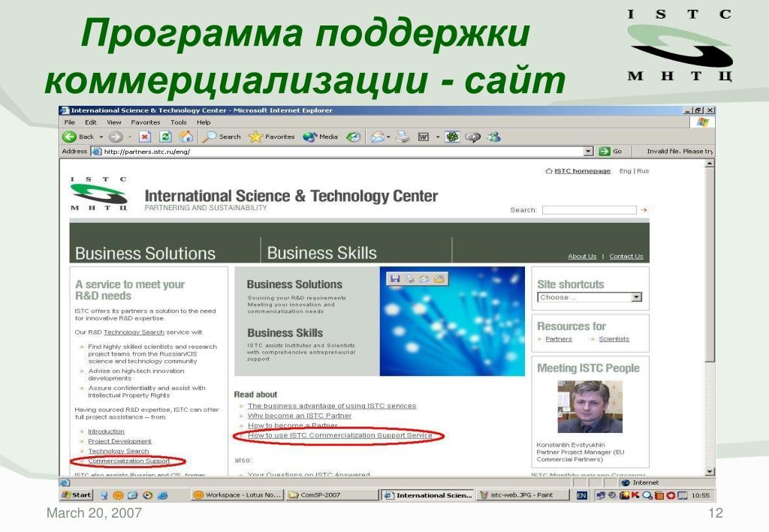The height and width of the screenshot is (532, 769).
Task: Click the grey Forward arrow button
Action: pyautogui.click(x=116, y=137)
